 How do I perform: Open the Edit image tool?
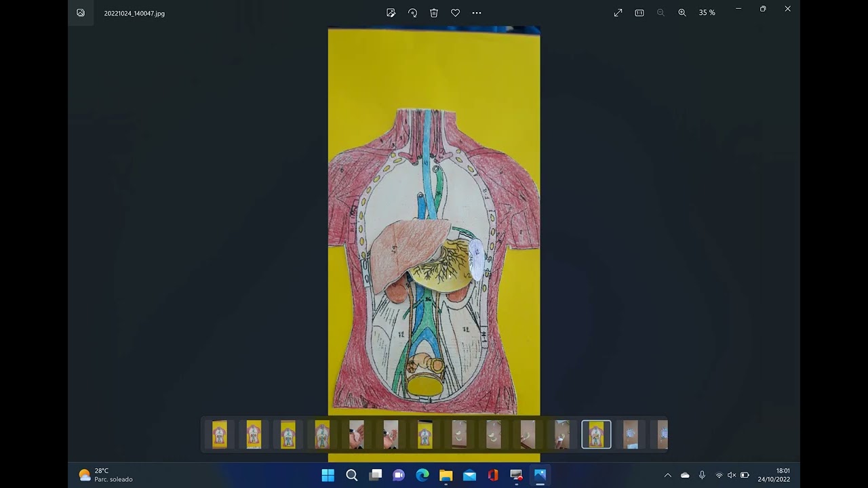click(x=391, y=13)
